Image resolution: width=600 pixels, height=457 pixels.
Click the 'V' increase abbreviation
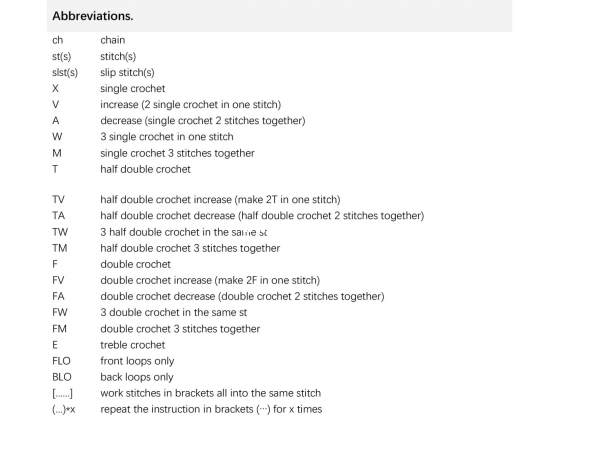[x=55, y=104]
